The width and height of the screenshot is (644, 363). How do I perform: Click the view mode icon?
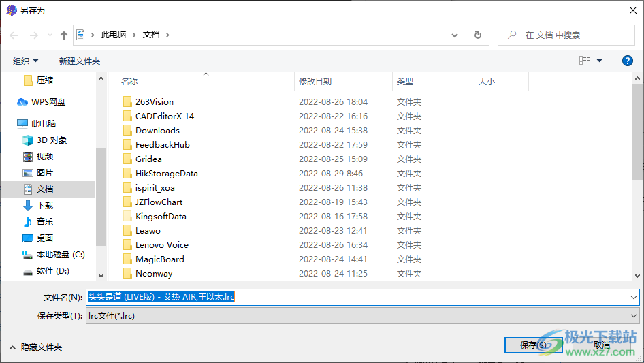coord(585,61)
